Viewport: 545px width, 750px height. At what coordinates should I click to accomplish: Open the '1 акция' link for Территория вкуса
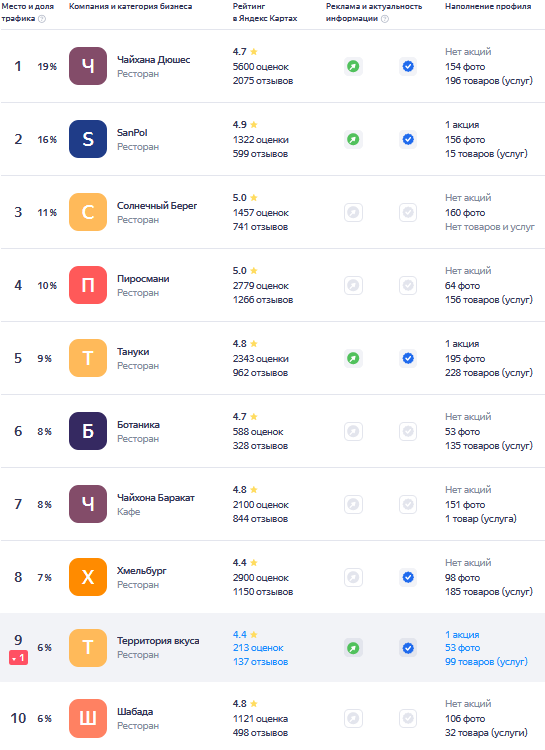(x=462, y=634)
